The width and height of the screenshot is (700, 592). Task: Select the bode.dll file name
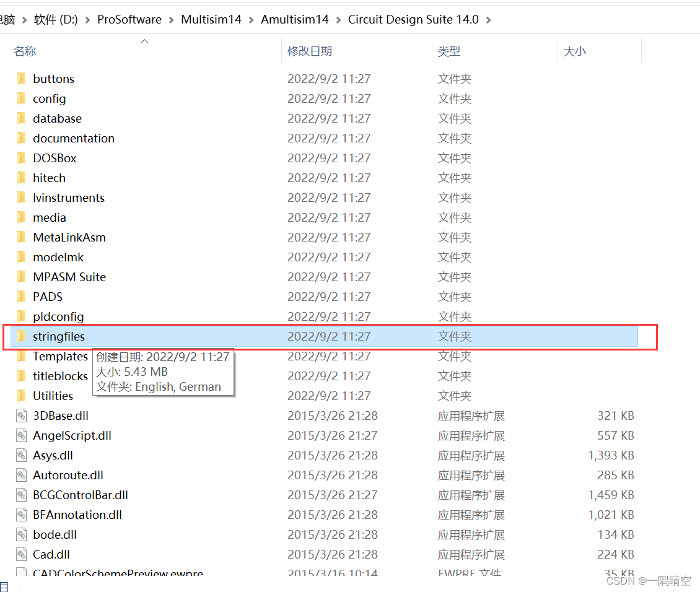[55, 534]
